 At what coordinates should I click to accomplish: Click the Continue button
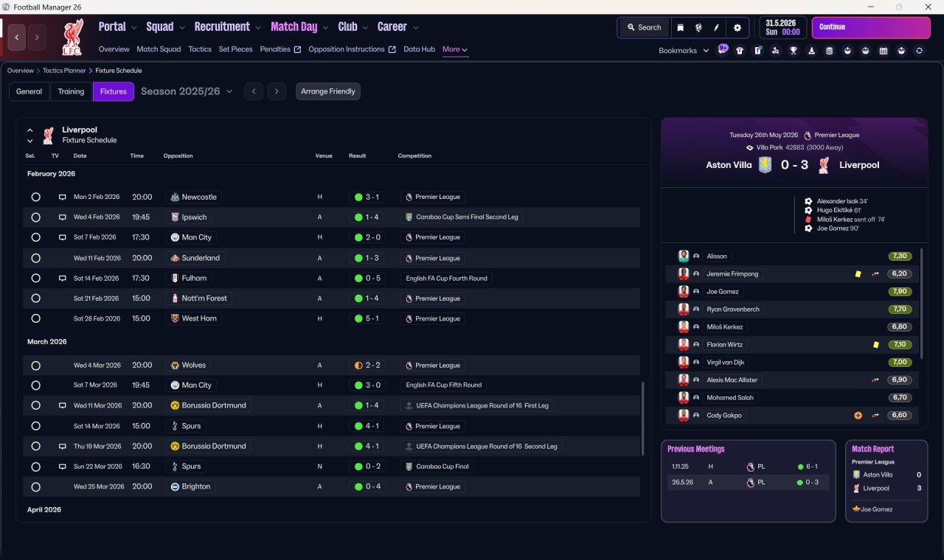(871, 27)
